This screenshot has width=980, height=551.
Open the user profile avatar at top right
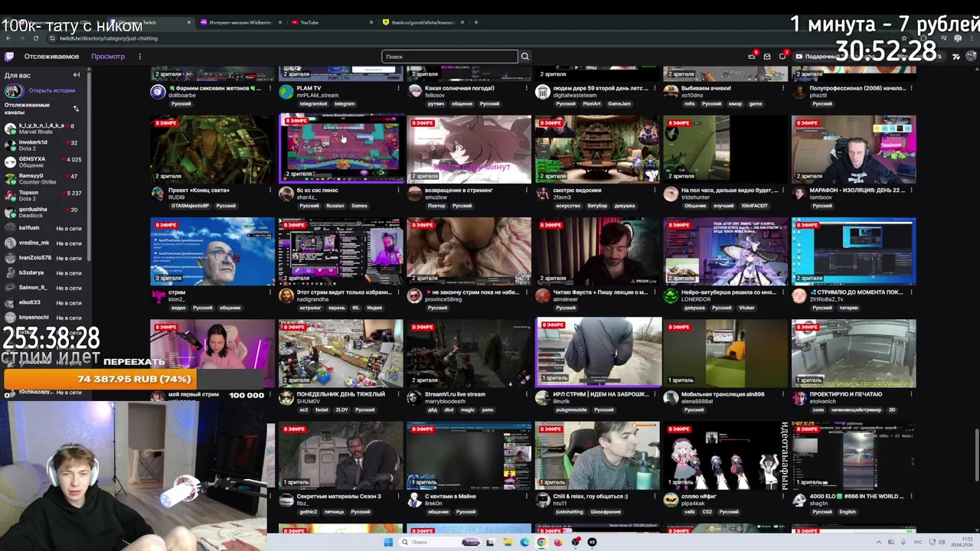(x=971, y=57)
